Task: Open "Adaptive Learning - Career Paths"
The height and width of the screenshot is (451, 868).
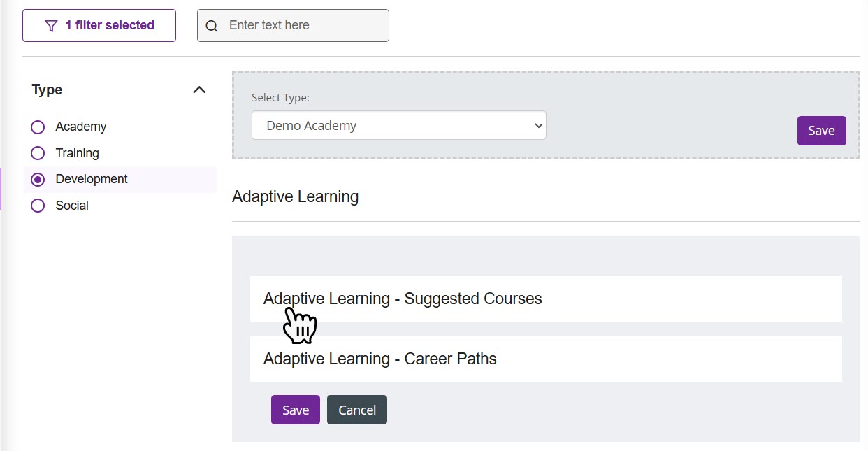Action: 379,359
